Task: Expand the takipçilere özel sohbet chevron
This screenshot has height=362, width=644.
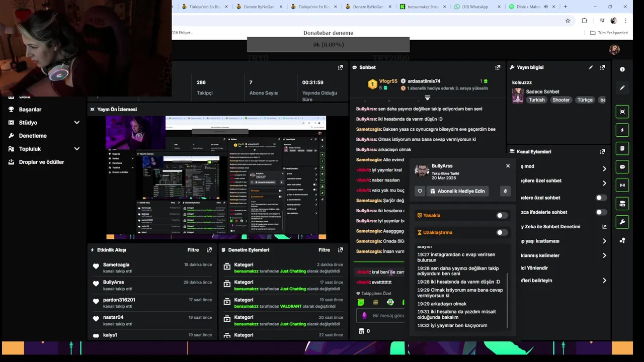Action: tap(604, 184)
